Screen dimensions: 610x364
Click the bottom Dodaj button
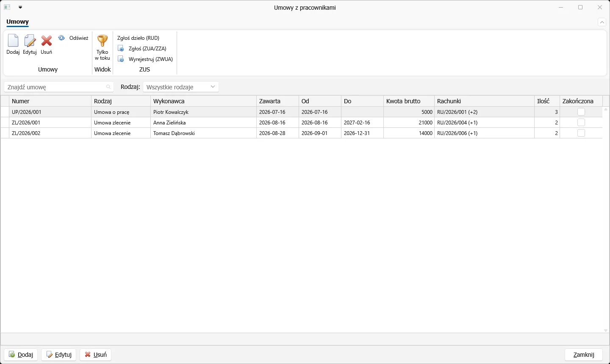tap(21, 355)
